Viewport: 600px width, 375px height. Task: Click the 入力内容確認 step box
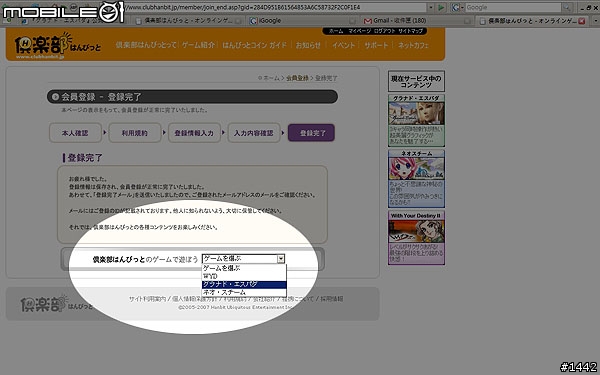(x=254, y=133)
